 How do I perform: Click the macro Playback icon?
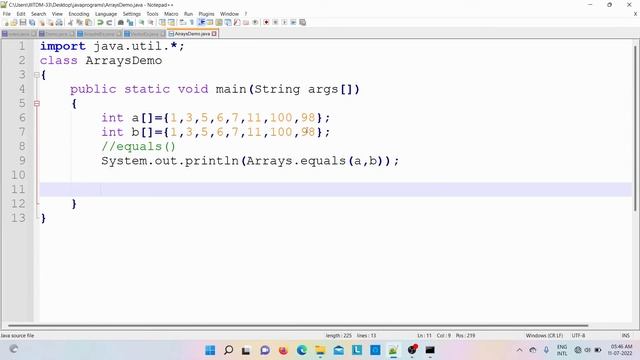tap(284, 22)
